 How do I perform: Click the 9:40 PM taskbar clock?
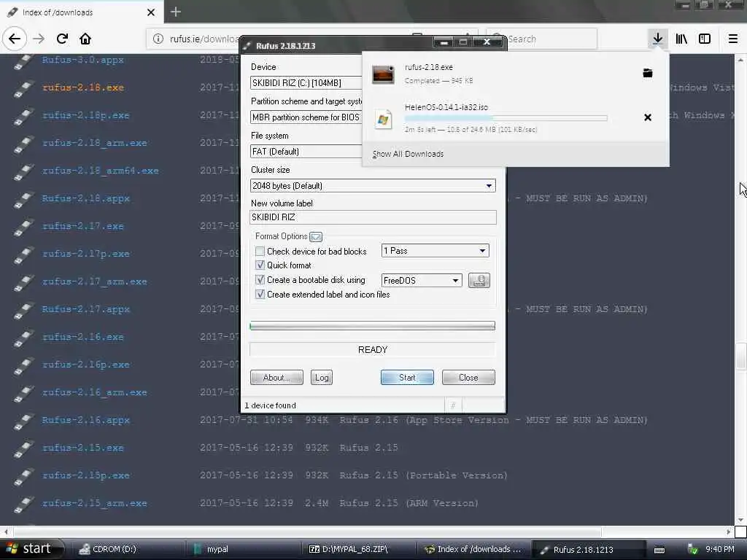(719, 549)
